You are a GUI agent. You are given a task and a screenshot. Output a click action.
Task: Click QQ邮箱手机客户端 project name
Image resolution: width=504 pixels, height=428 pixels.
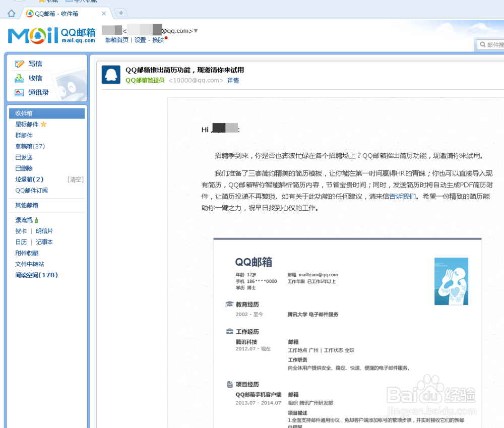click(x=259, y=395)
